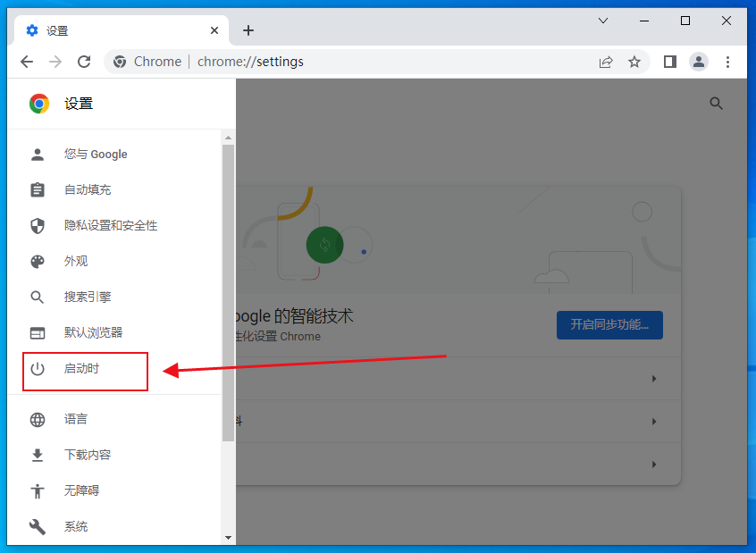Viewport: 756px width, 553px height.
Task: Click the search settings magnifier icon
Action: pos(717,103)
